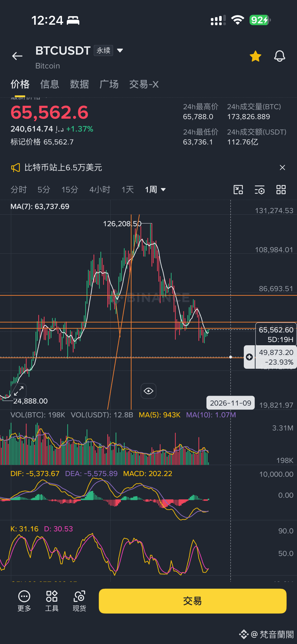Tap the 24h最低价 63,736.1 value
The width and height of the screenshot is (297, 644).
198,142
